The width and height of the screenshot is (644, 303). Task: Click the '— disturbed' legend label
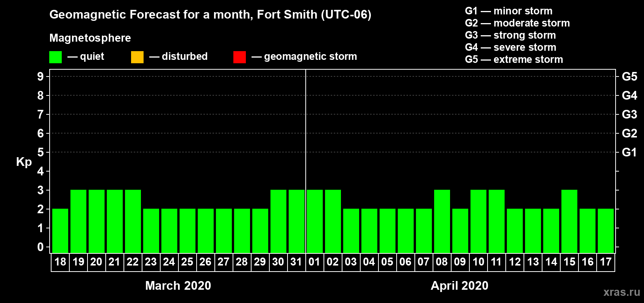tap(178, 56)
